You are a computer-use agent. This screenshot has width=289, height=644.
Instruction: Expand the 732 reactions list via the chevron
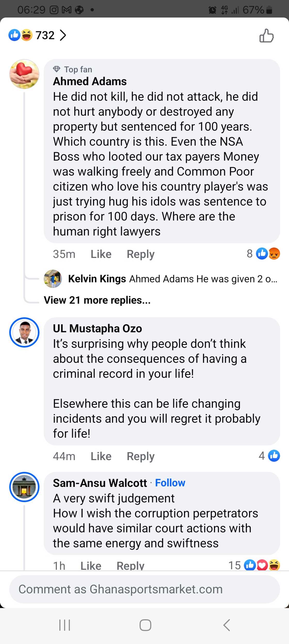62,35
